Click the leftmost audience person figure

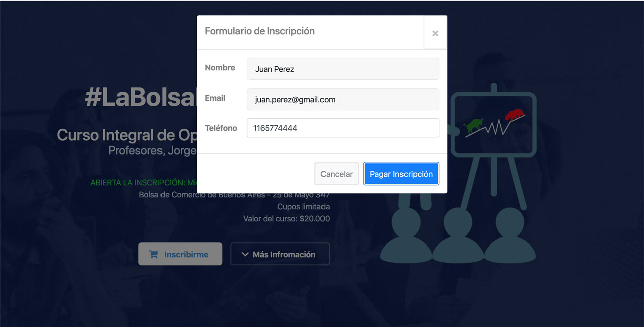click(x=406, y=235)
